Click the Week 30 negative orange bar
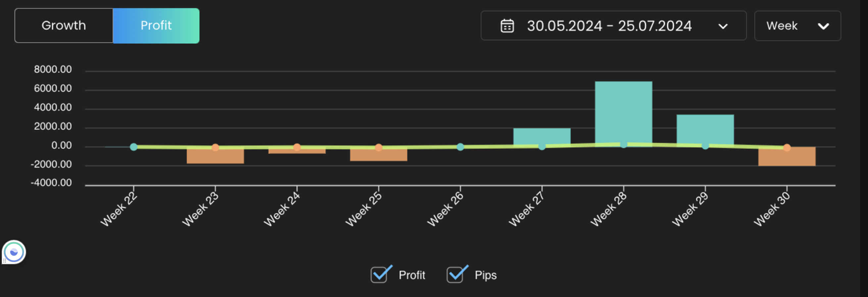The width and height of the screenshot is (868, 297). point(787,157)
